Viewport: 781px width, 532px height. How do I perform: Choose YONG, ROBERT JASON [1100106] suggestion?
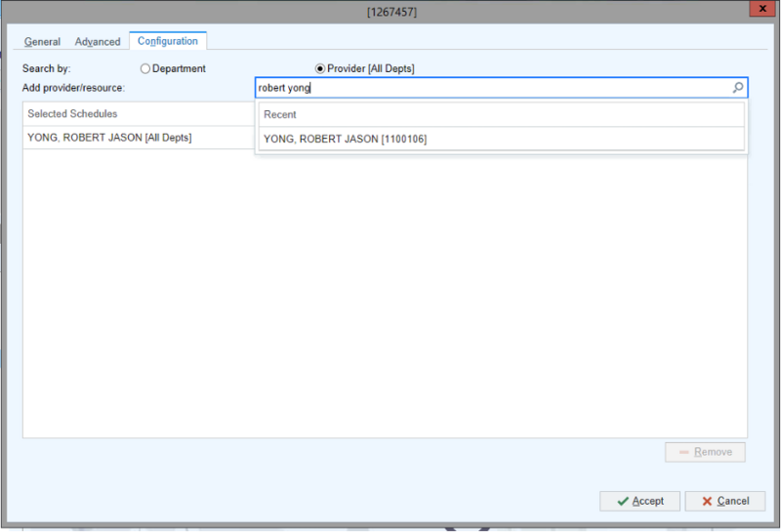tap(501, 139)
